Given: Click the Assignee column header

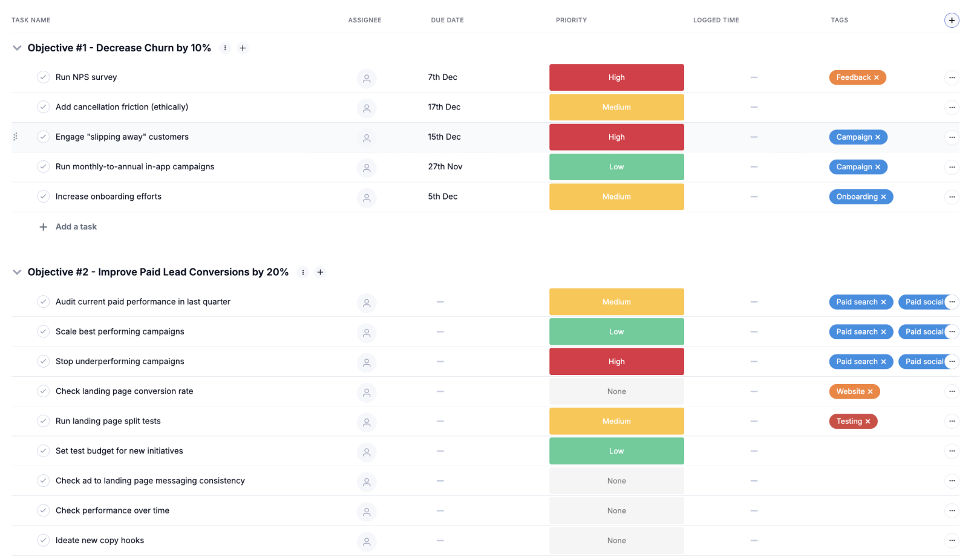Looking at the screenshot, I should [x=365, y=20].
